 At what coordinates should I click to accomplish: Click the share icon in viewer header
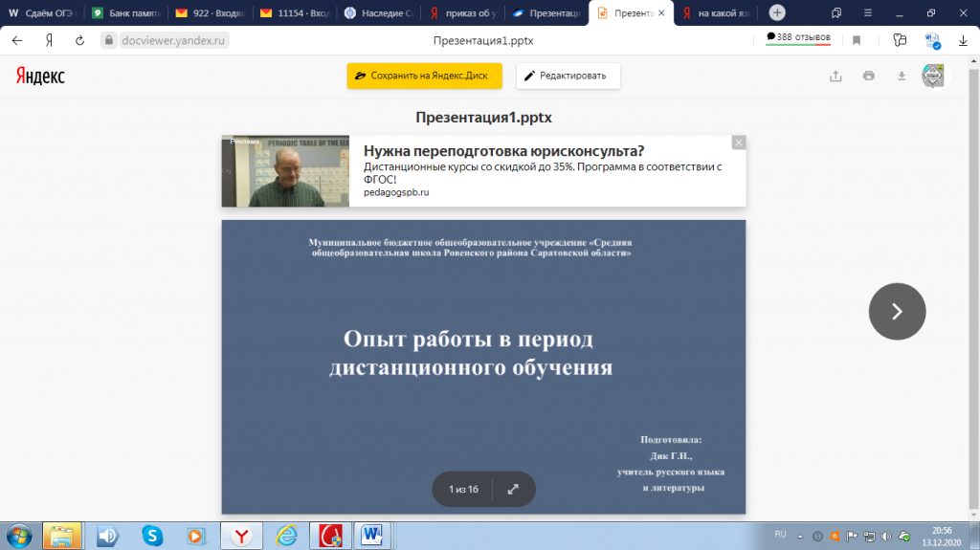(835, 76)
